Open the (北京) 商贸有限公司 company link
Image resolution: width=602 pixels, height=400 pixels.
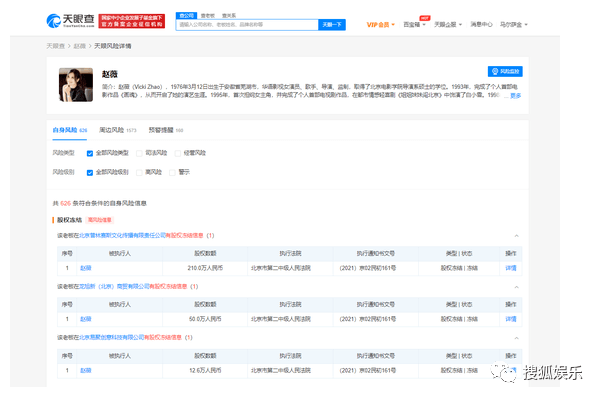point(114,286)
